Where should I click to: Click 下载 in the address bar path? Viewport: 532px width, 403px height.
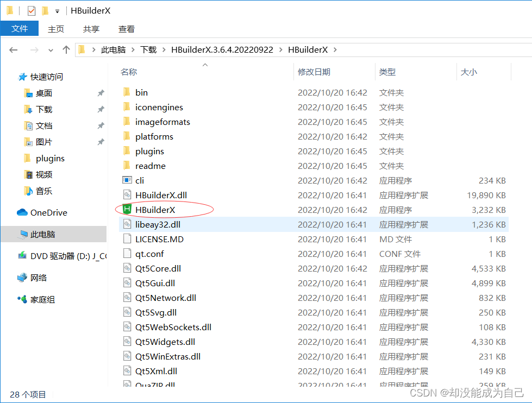coord(148,50)
